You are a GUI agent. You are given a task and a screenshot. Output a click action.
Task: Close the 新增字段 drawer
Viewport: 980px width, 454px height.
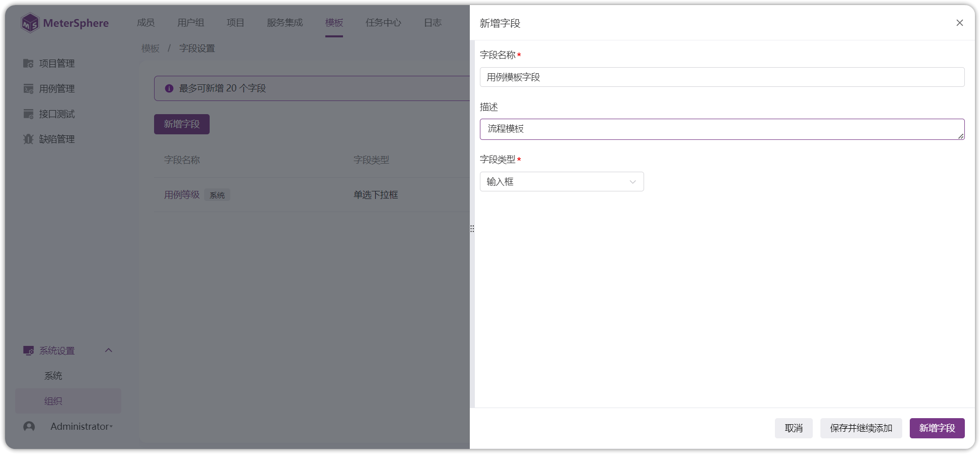coord(959,23)
